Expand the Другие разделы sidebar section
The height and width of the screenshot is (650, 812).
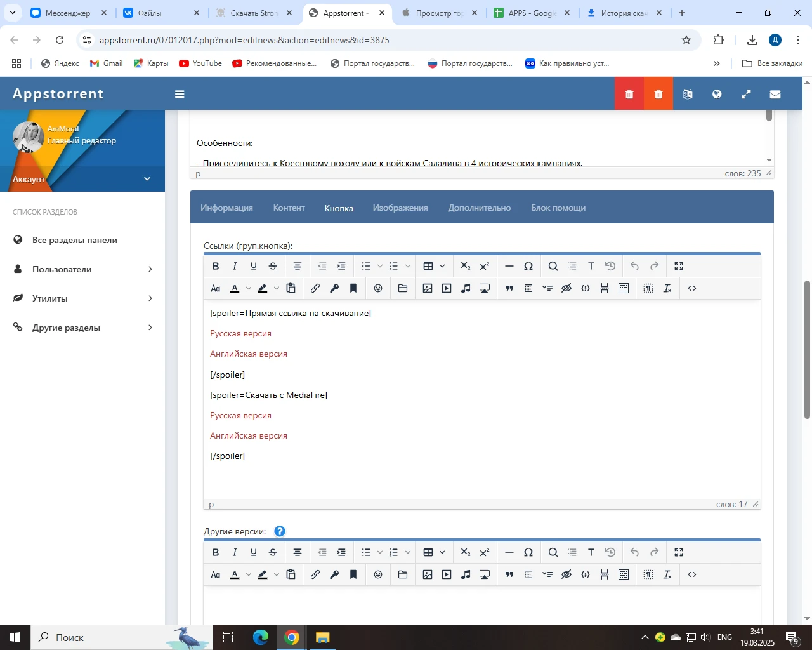[82, 328]
